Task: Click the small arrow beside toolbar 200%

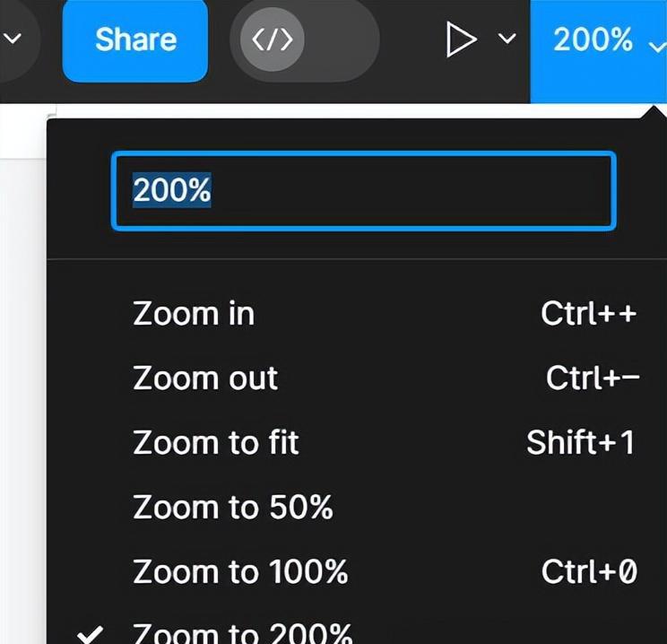Action: coord(658,46)
